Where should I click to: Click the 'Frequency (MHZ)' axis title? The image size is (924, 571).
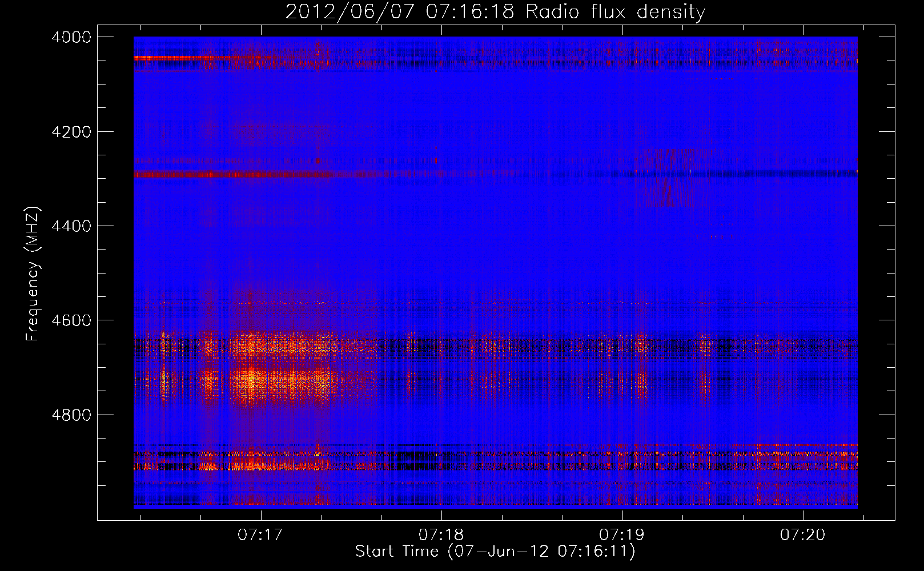pyautogui.click(x=33, y=274)
